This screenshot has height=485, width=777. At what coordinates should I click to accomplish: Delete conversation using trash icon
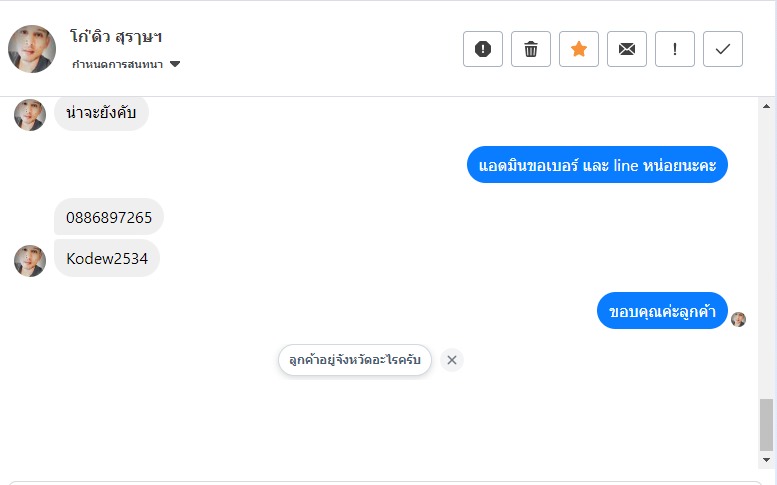pyautogui.click(x=531, y=49)
